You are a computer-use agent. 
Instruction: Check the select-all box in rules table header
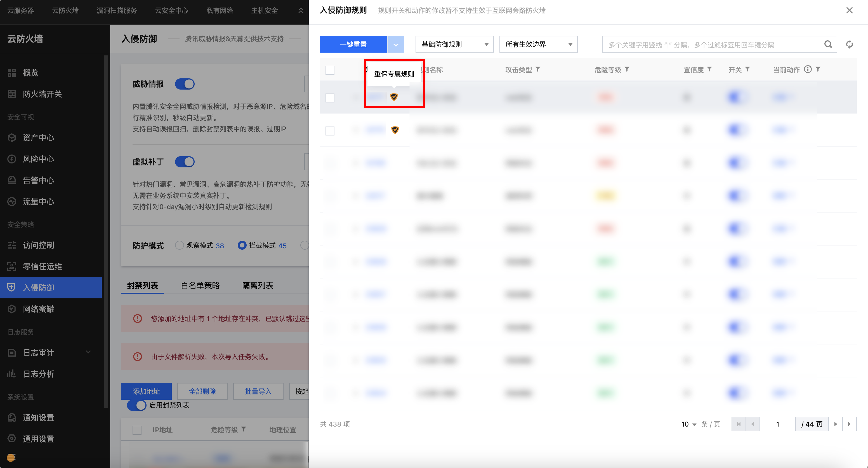pos(330,70)
